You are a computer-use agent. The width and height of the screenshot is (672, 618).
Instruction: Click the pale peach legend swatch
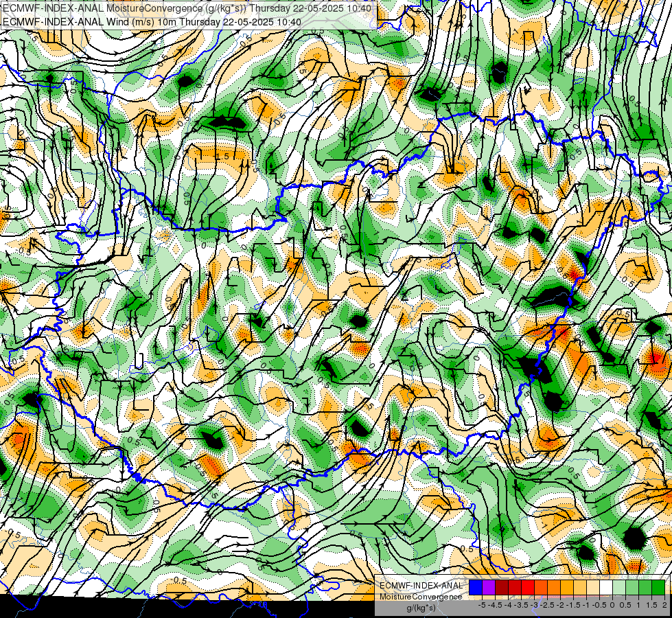coord(593,587)
